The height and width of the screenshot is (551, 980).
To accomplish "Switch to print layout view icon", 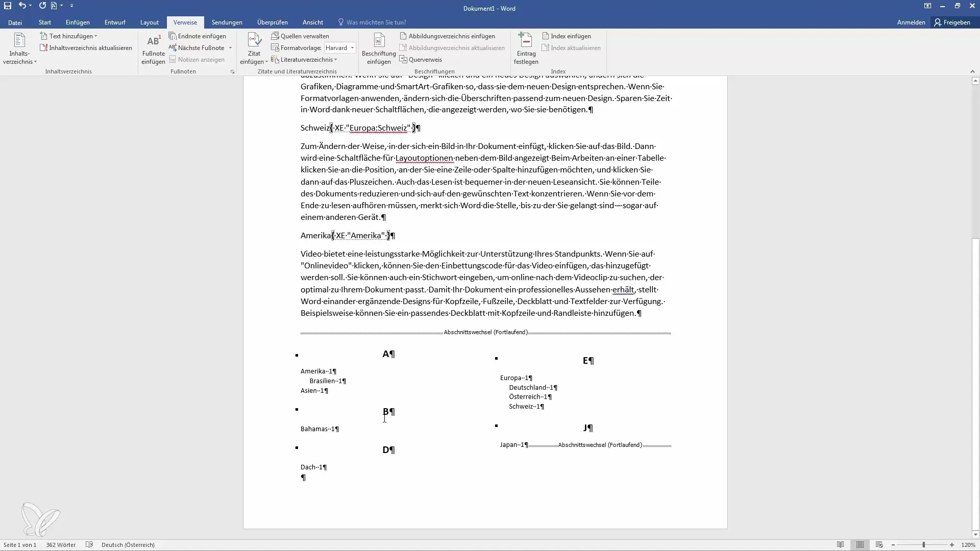I will click(x=860, y=545).
